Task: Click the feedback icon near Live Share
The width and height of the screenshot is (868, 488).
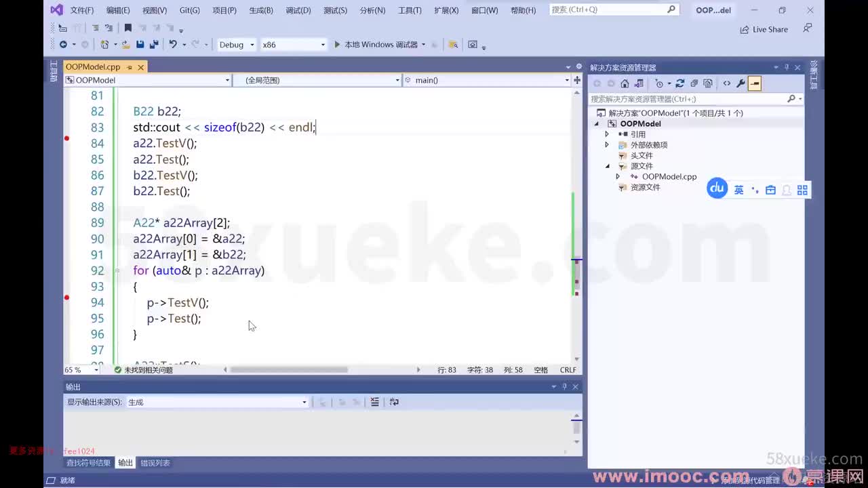Action: click(807, 28)
